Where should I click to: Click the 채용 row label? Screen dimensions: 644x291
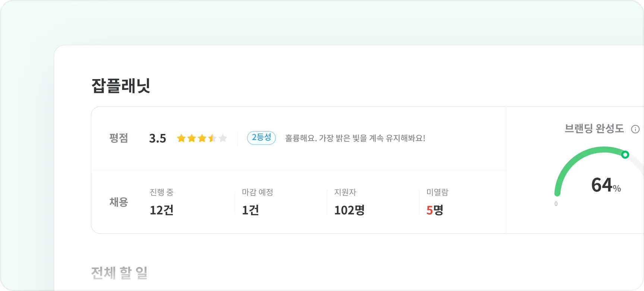point(119,202)
